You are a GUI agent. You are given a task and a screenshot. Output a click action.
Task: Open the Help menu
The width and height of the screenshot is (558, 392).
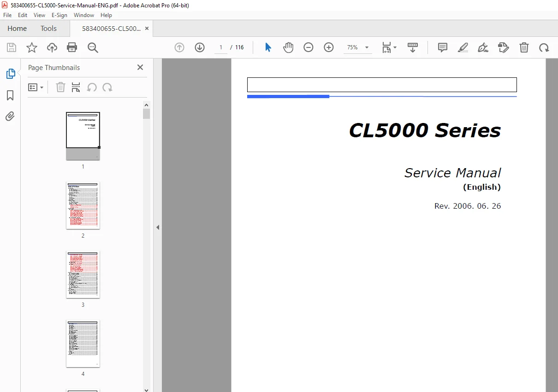(106, 15)
